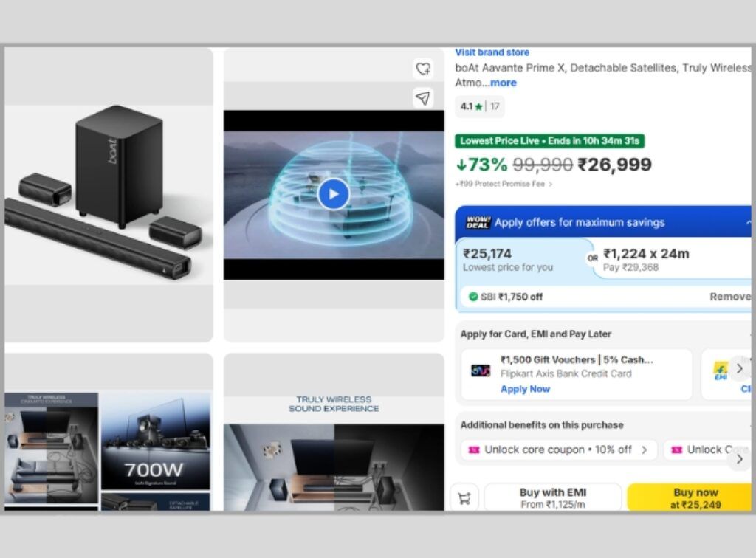
Task: Click Buy with EMI button
Action: coord(552,497)
